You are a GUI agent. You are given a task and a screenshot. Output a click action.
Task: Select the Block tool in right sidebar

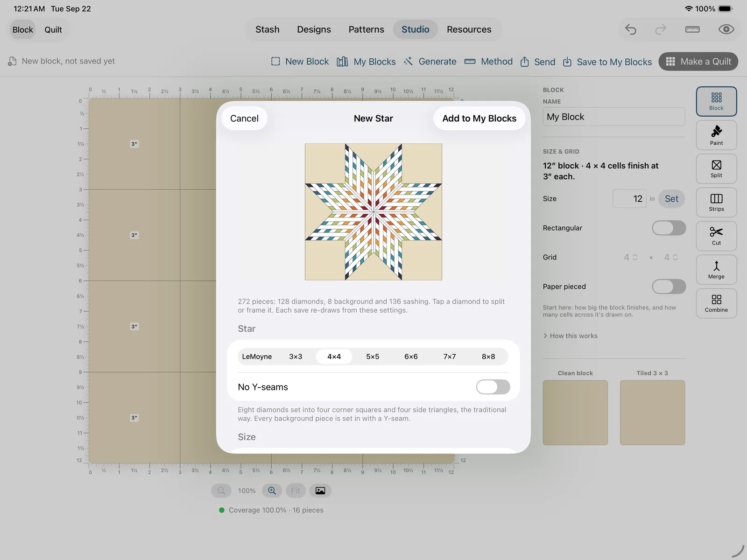click(x=716, y=101)
